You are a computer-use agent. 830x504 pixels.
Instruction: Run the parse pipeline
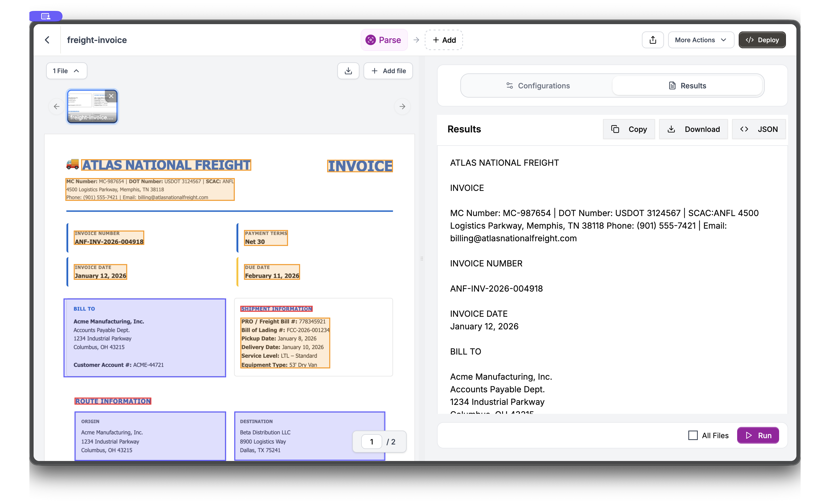pyautogui.click(x=758, y=435)
